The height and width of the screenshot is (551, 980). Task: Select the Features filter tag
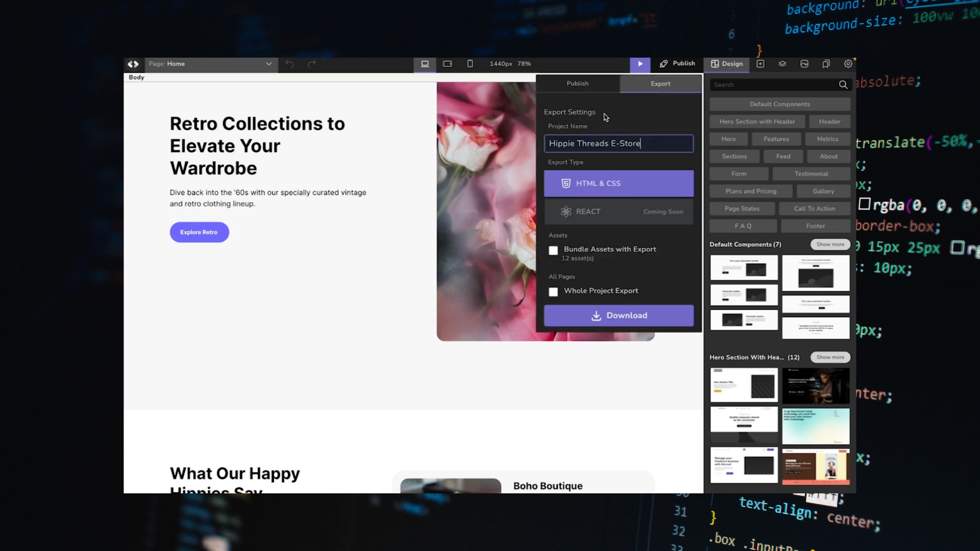coord(776,139)
